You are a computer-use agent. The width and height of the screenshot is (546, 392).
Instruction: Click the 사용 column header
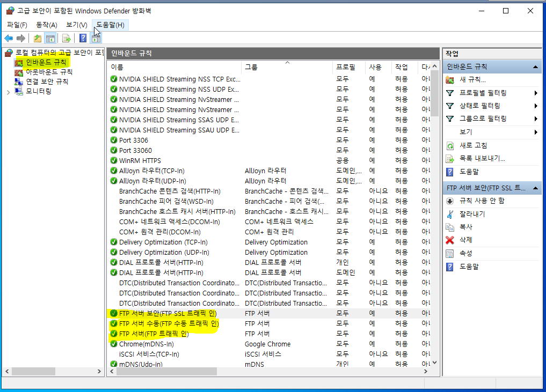[378, 67]
